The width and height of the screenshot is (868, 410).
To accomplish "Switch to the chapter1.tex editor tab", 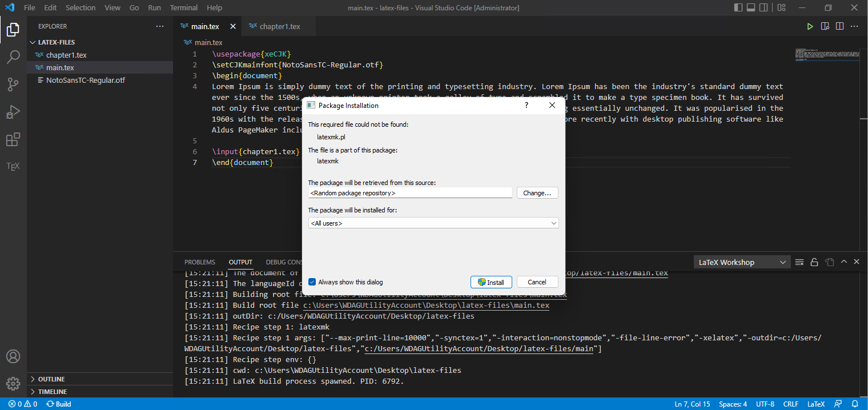I will tap(279, 26).
